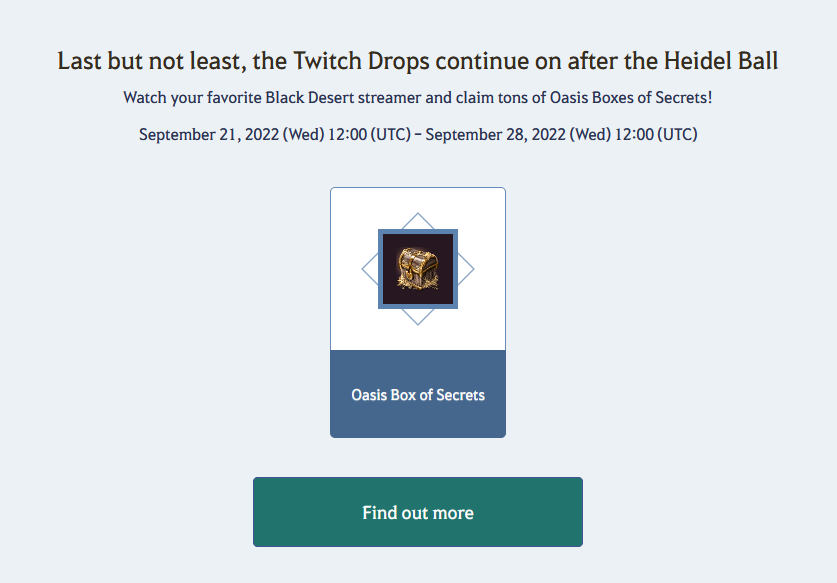Click the bottom diamond point below the chest
The width and height of the screenshot is (837, 583).
pos(418,317)
